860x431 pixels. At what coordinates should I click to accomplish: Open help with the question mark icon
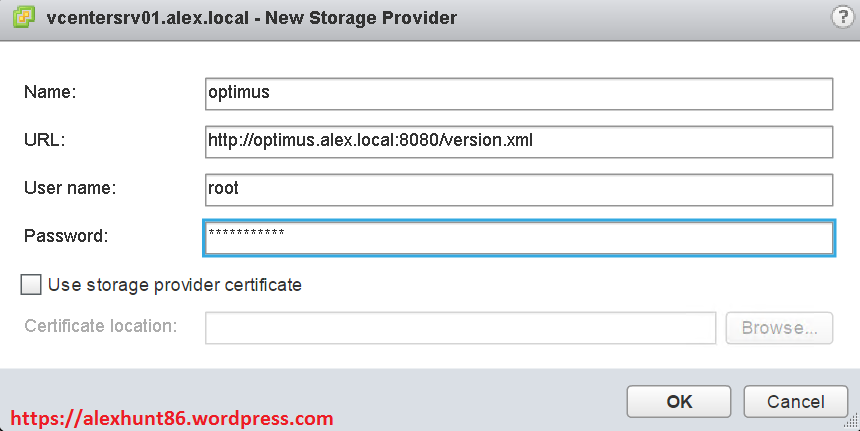pyautogui.click(x=841, y=17)
